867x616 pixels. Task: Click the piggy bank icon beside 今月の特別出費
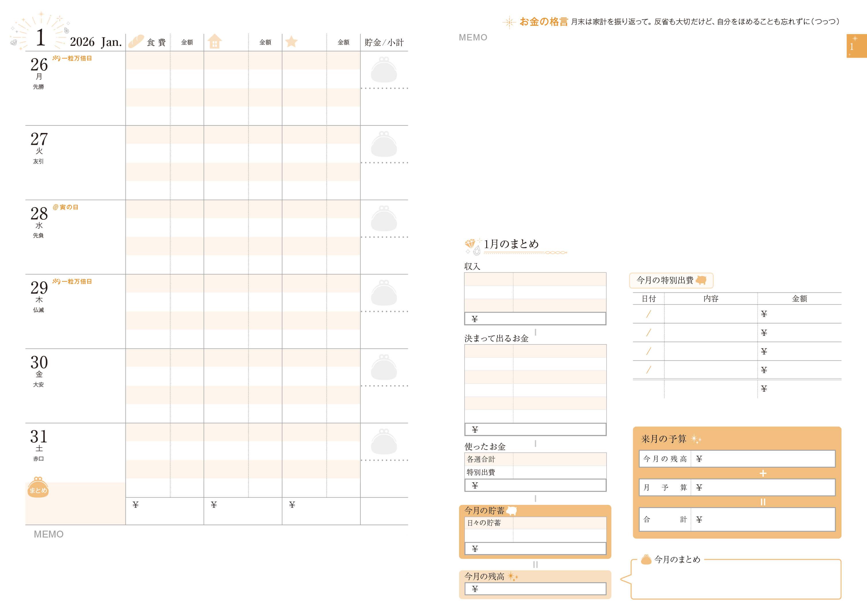click(701, 280)
